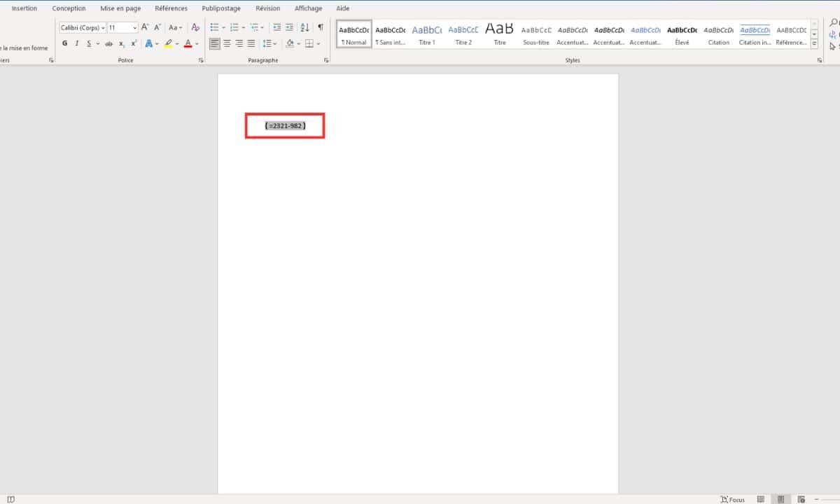Apply the Sous-titre style
840x504 pixels.
point(536,34)
